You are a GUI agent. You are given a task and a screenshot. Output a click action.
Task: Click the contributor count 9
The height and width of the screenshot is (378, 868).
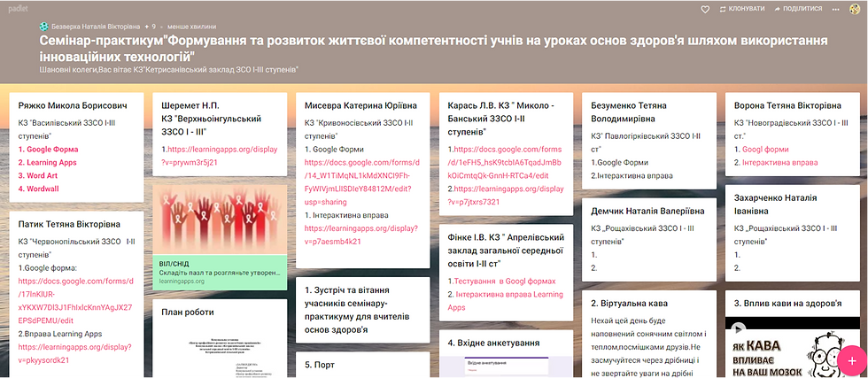(x=151, y=26)
